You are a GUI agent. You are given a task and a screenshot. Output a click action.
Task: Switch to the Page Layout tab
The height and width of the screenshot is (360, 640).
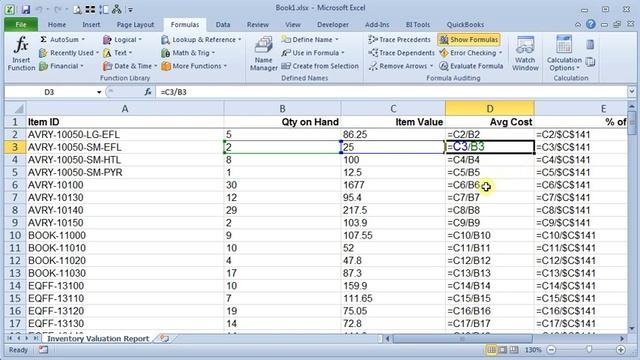135,25
